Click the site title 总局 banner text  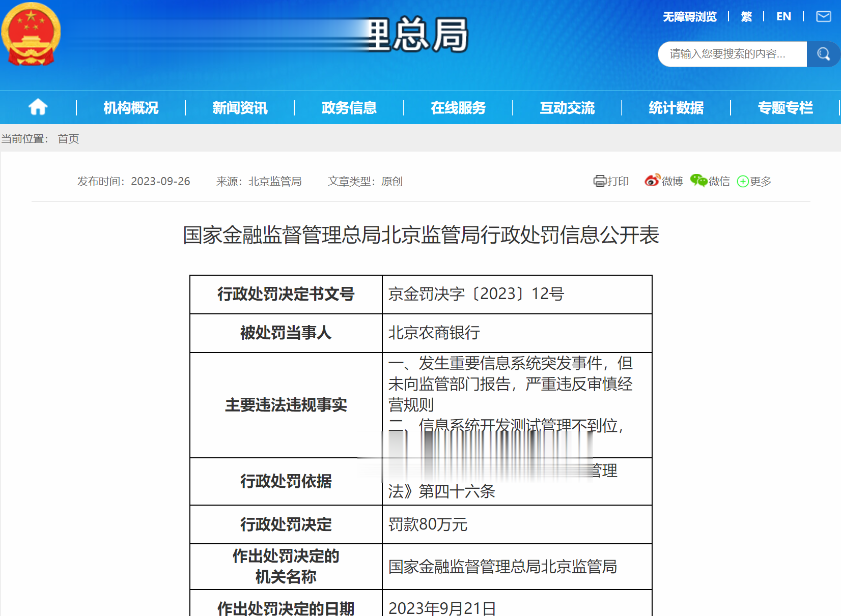point(432,35)
